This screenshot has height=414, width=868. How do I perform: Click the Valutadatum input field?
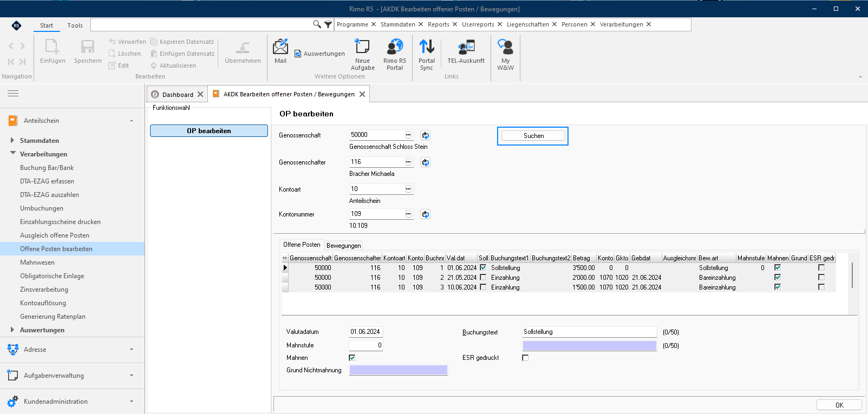point(366,332)
